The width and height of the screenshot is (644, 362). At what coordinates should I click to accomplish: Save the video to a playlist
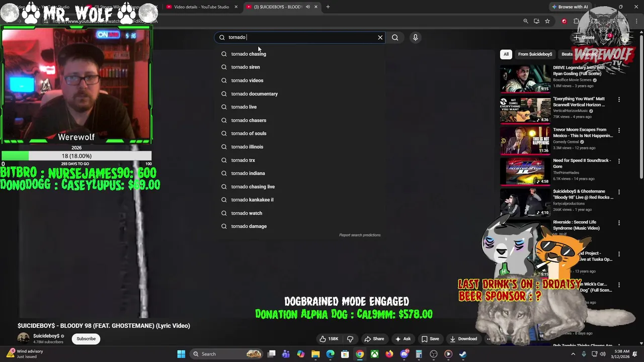pyautogui.click(x=430, y=339)
